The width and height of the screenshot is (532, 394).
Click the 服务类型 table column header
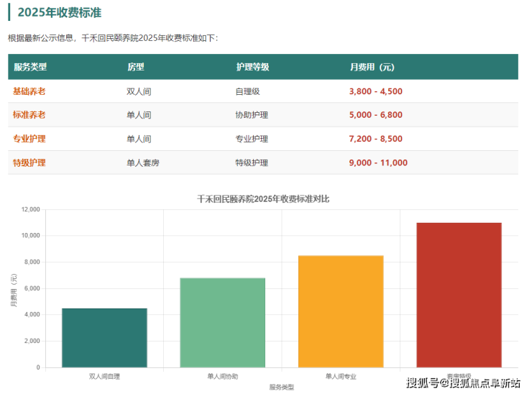[30, 67]
